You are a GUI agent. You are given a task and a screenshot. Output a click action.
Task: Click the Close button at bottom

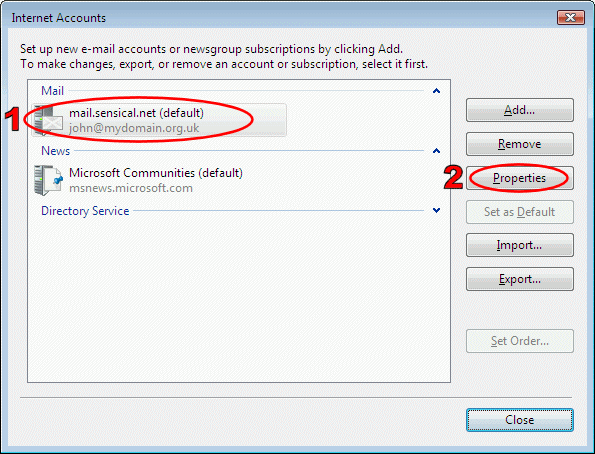(519, 420)
